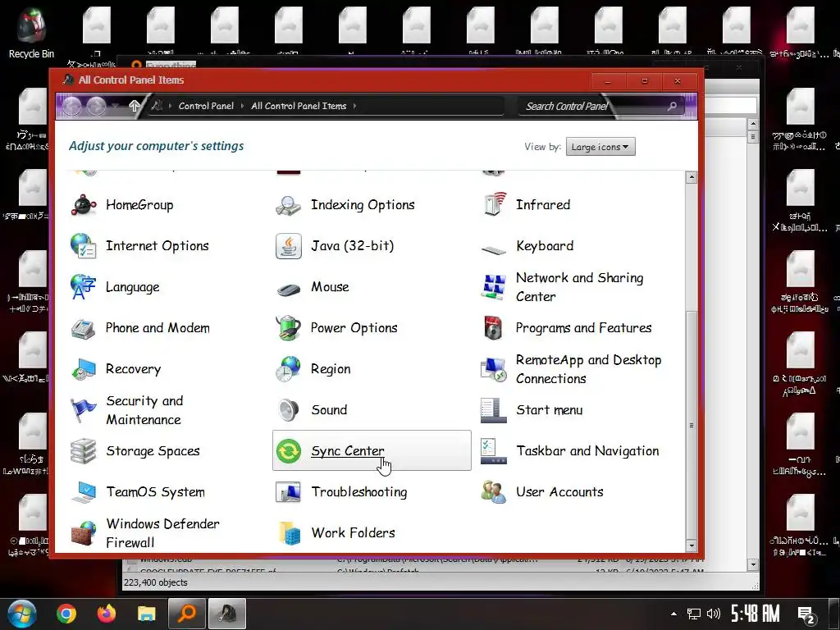Screen dimensions: 840x630
Task: Click the volume speaker tray icon
Action: (x=713, y=614)
